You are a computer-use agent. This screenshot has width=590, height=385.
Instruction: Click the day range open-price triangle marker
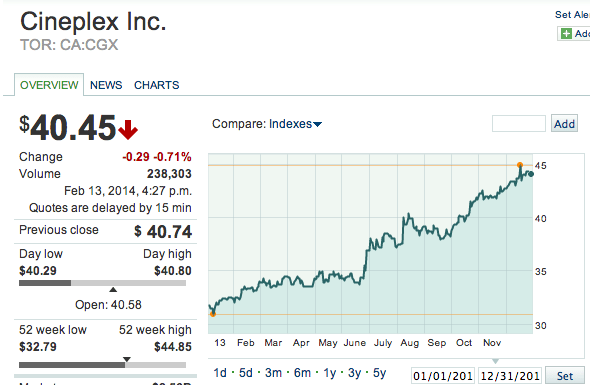(x=113, y=289)
